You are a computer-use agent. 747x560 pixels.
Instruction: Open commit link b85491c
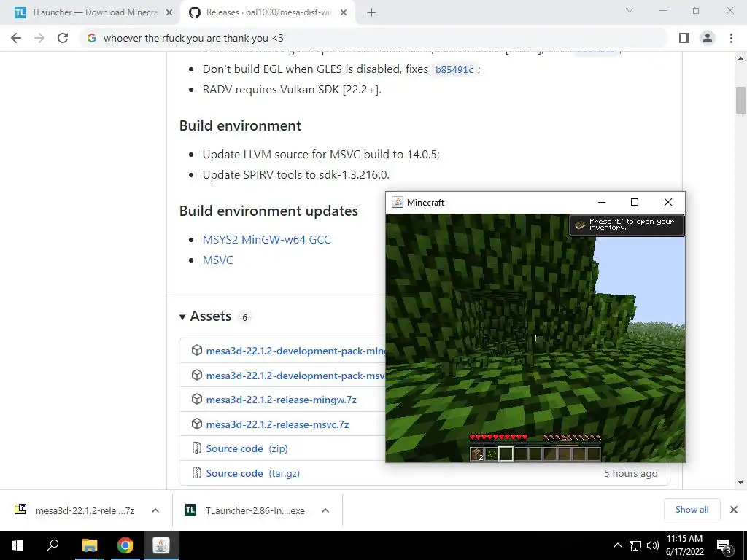click(x=454, y=69)
